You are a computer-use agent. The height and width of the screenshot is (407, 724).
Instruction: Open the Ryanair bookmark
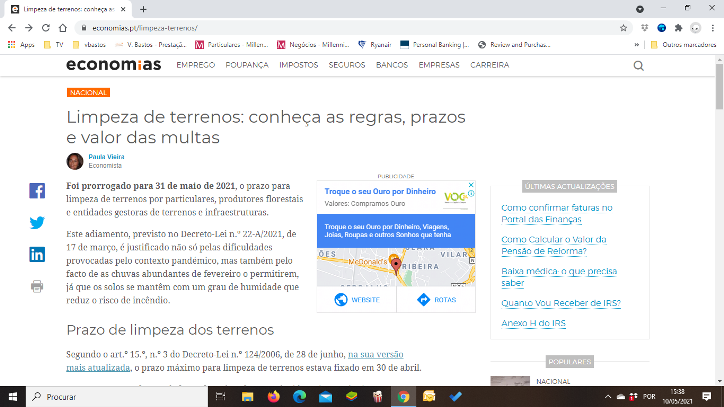tap(374, 45)
